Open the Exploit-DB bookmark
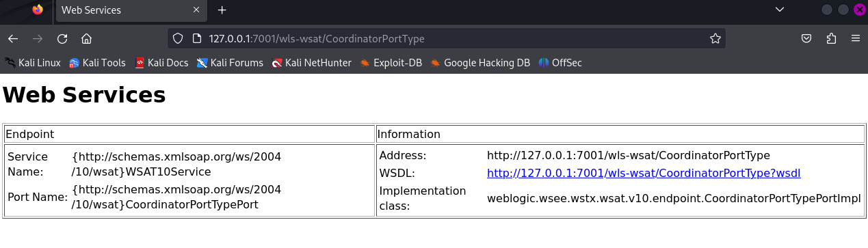This screenshot has width=868, height=248. pyautogui.click(x=391, y=63)
